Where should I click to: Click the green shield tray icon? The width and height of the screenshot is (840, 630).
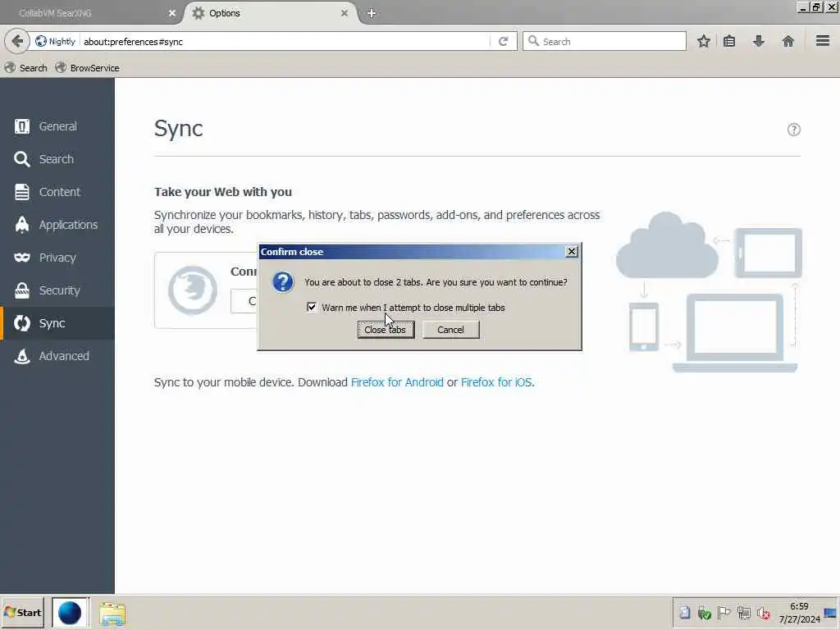[705, 613]
